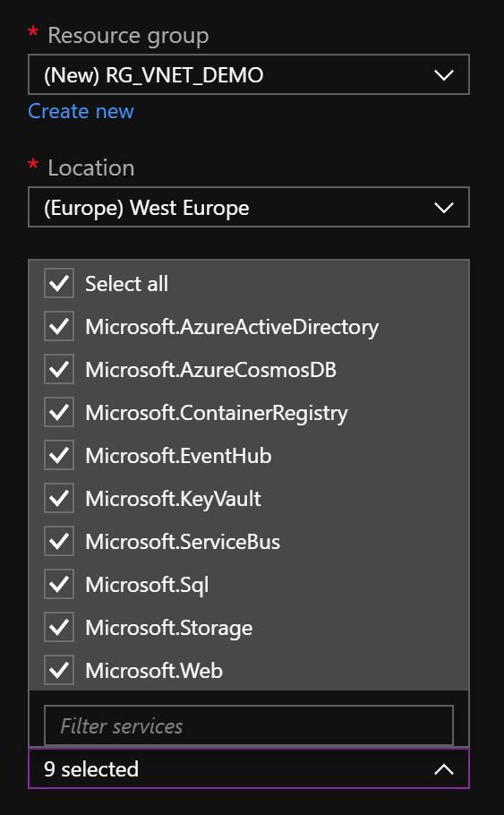
Task: Toggle Microsoft.AzureCosmosDB checkbox
Action: (x=59, y=370)
